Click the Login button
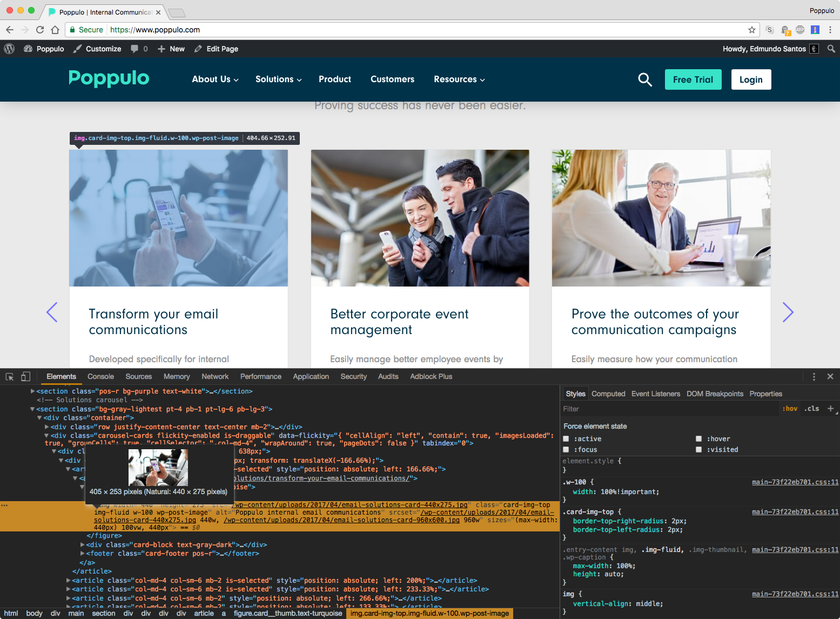840x619 pixels. click(750, 79)
